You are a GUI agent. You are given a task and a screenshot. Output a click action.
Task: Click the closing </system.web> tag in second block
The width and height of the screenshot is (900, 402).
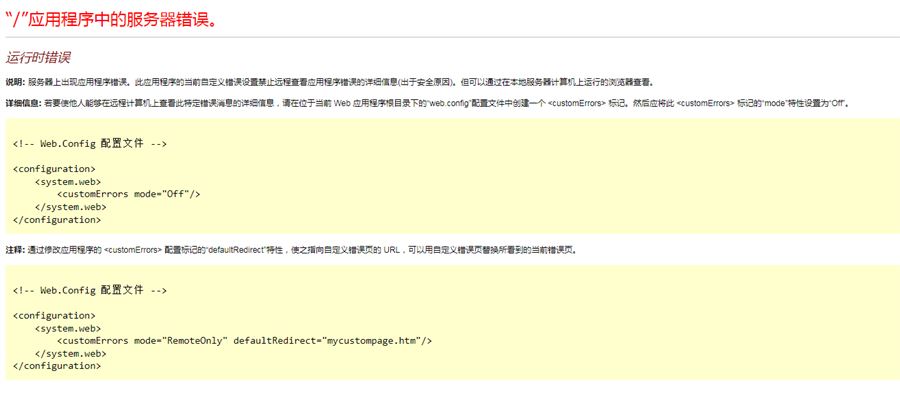coord(70,353)
